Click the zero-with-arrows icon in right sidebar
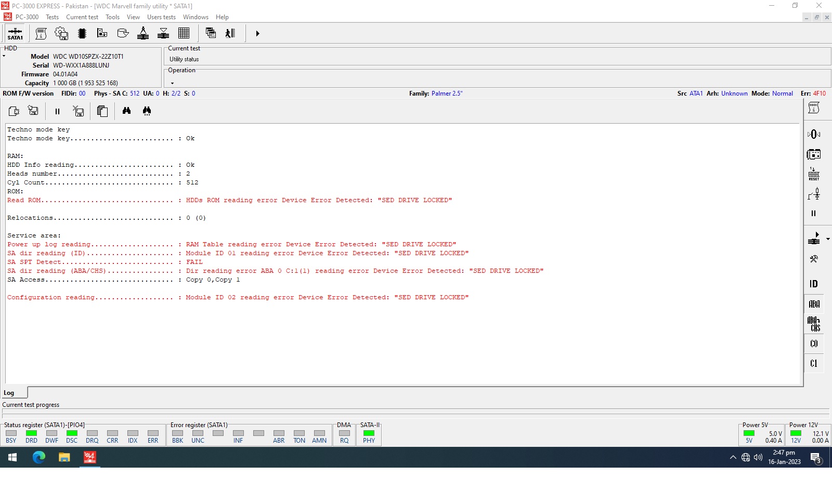 814,135
